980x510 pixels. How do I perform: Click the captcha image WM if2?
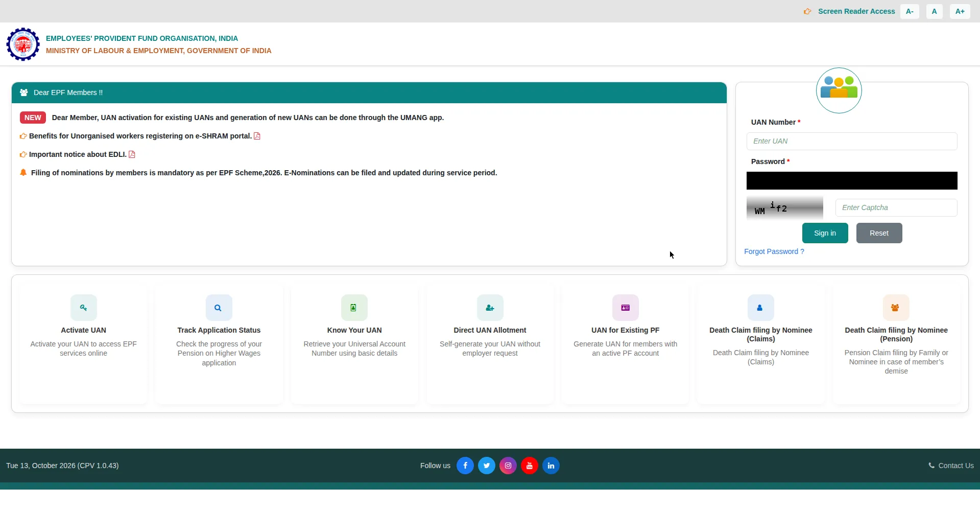pos(785,208)
